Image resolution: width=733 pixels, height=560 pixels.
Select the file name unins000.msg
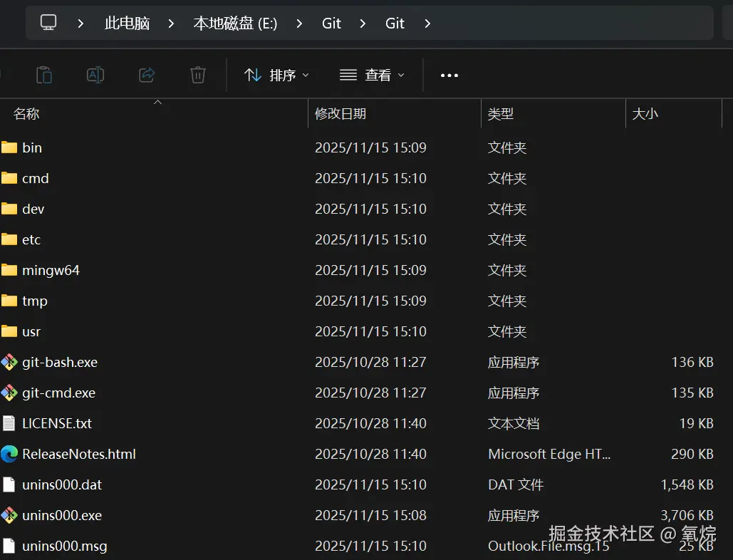pos(65,546)
